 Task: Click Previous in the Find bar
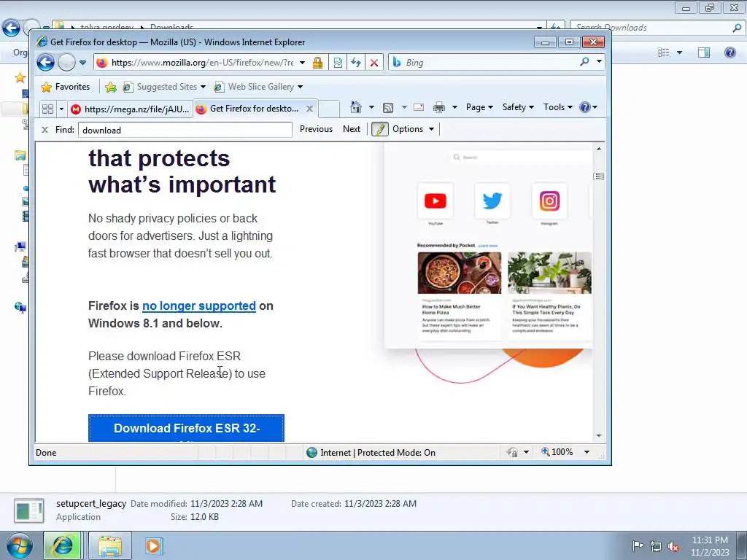tap(316, 129)
